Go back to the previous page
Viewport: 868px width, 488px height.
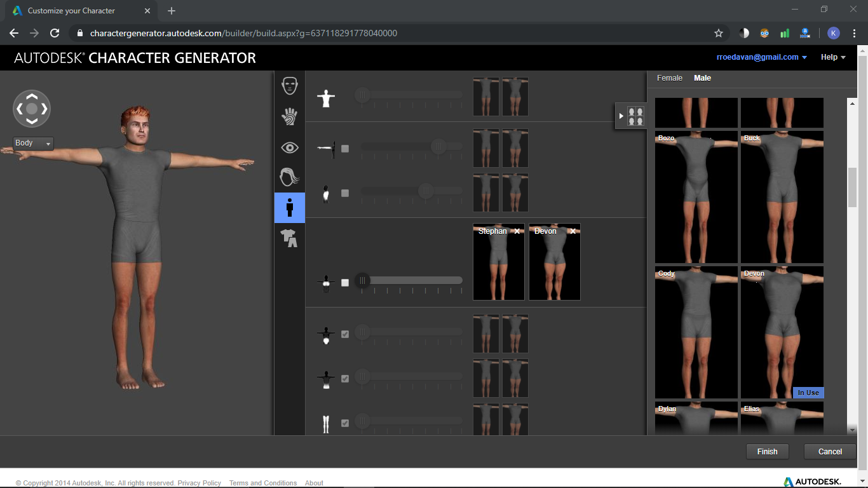pyautogui.click(x=14, y=33)
